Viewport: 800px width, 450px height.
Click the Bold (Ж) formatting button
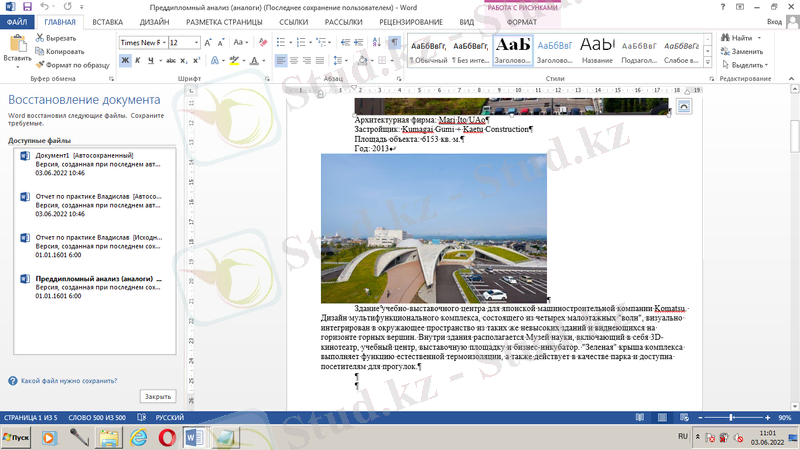(125, 61)
